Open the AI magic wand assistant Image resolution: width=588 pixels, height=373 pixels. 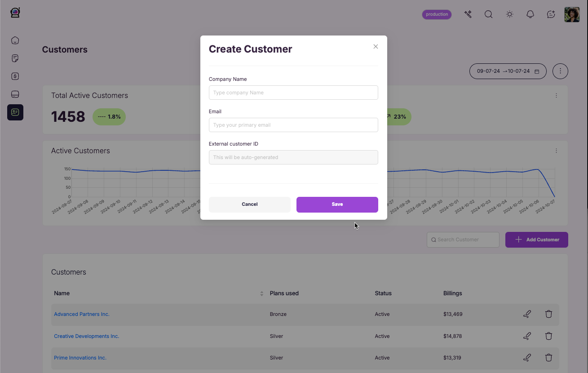tap(468, 14)
